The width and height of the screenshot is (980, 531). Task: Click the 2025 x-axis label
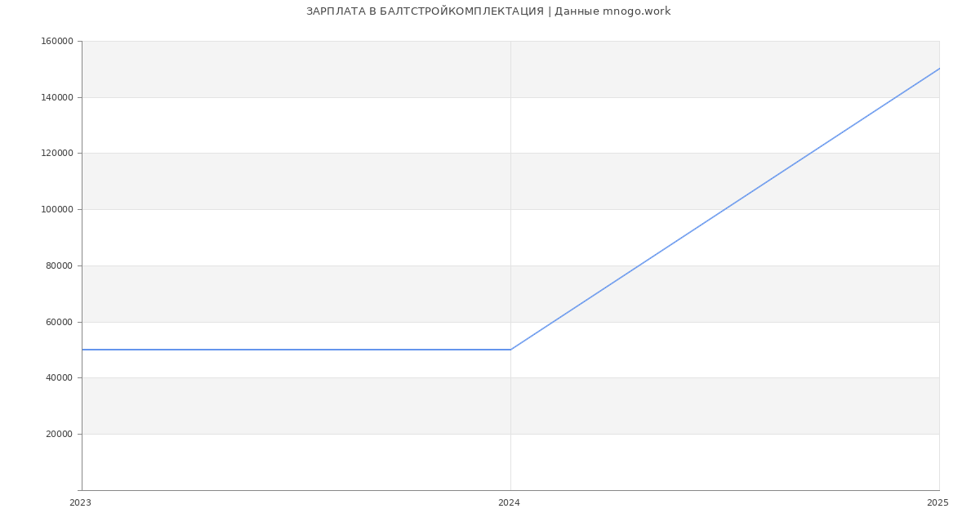(938, 503)
